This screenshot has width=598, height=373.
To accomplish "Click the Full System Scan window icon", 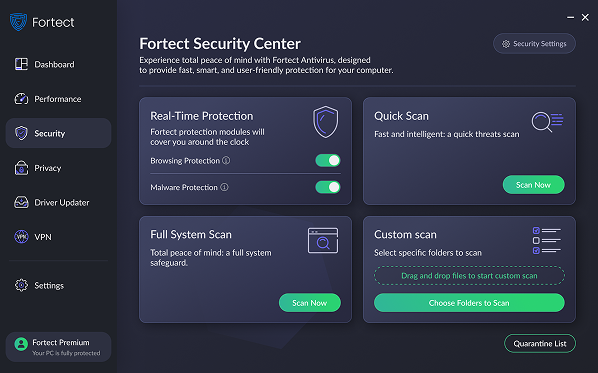I will click(323, 241).
